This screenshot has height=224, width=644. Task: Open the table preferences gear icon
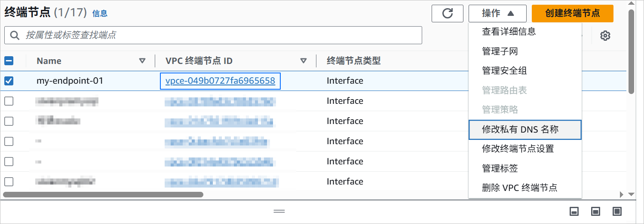click(605, 36)
